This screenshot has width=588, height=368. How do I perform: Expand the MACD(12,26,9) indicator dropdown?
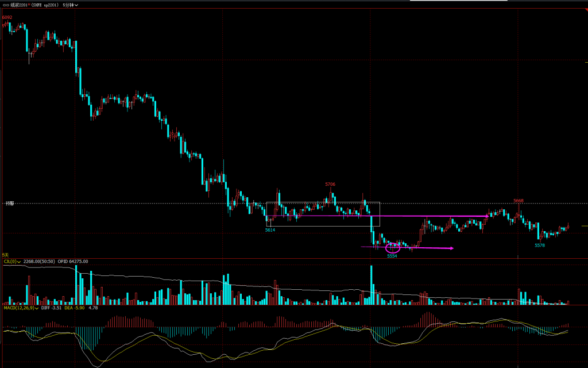click(x=19, y=308)
